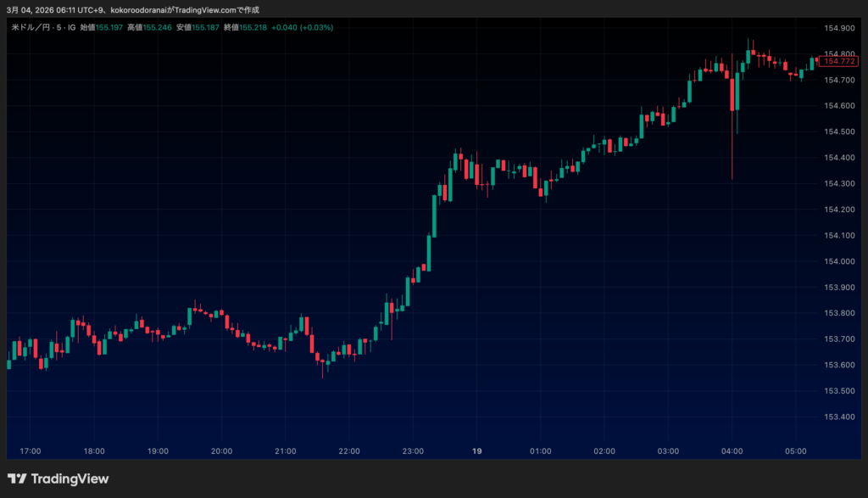Click the 高値 value 155.246 in the legend
The image size is (868, 498).
[x=158, y=28]
